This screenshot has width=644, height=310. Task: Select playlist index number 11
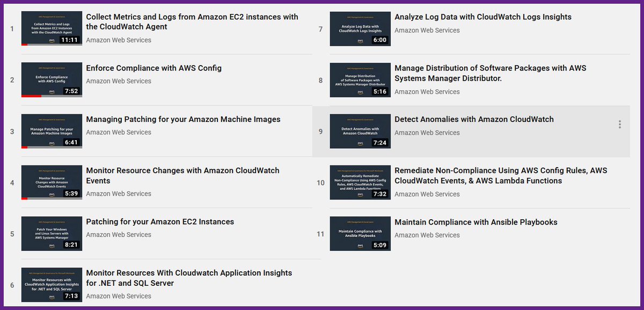pos(320,234)
